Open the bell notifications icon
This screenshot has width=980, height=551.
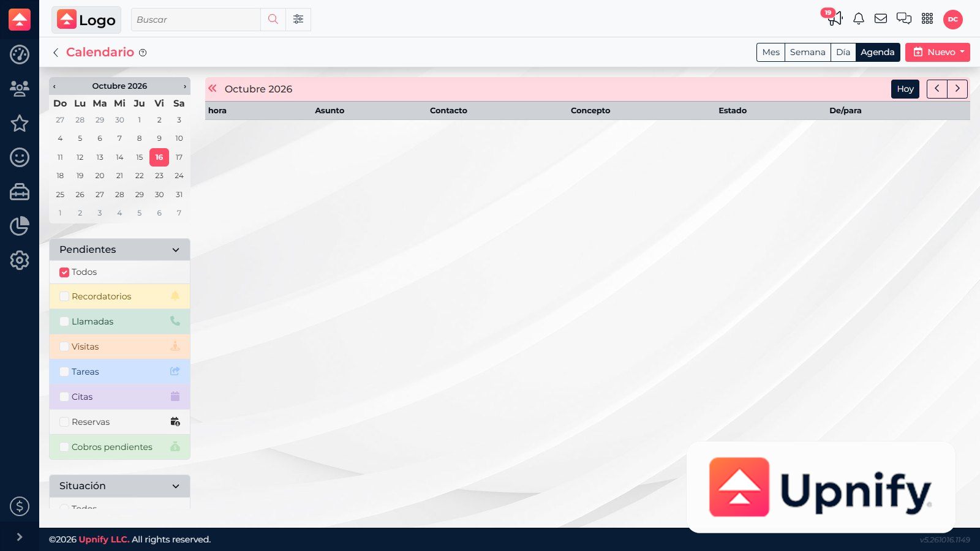(859, 19)
